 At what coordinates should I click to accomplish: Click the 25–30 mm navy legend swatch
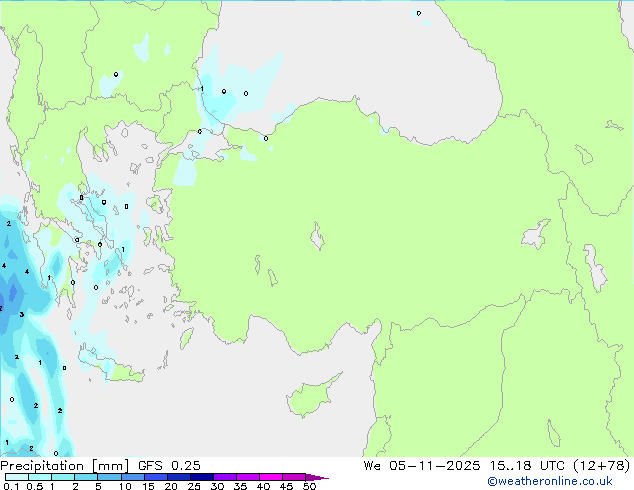point(202,477)
